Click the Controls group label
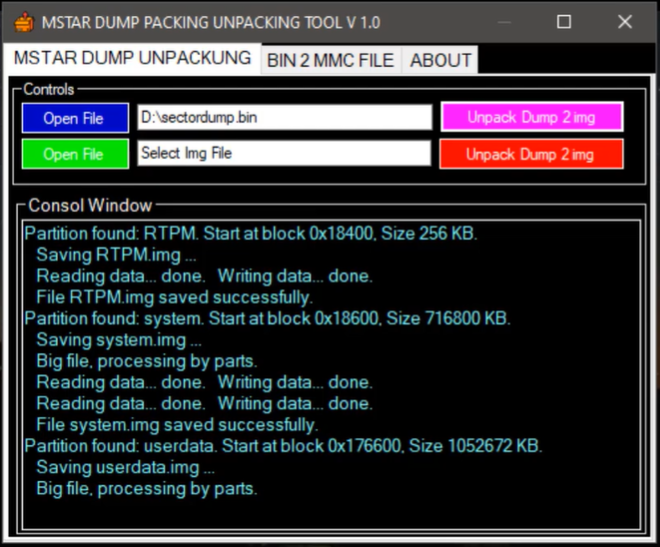This screenshot has width=660, height=547. point(49,89)
